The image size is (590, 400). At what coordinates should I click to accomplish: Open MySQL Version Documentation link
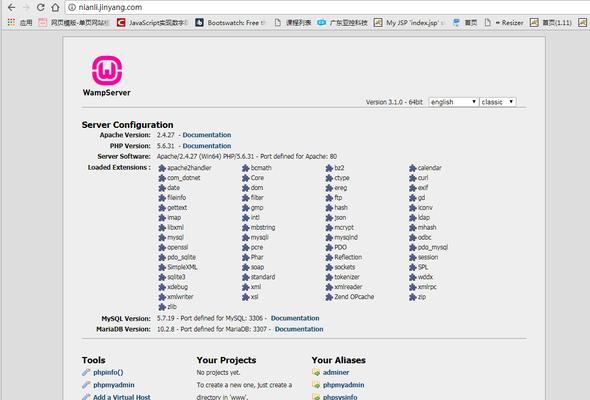pos(295,318)
